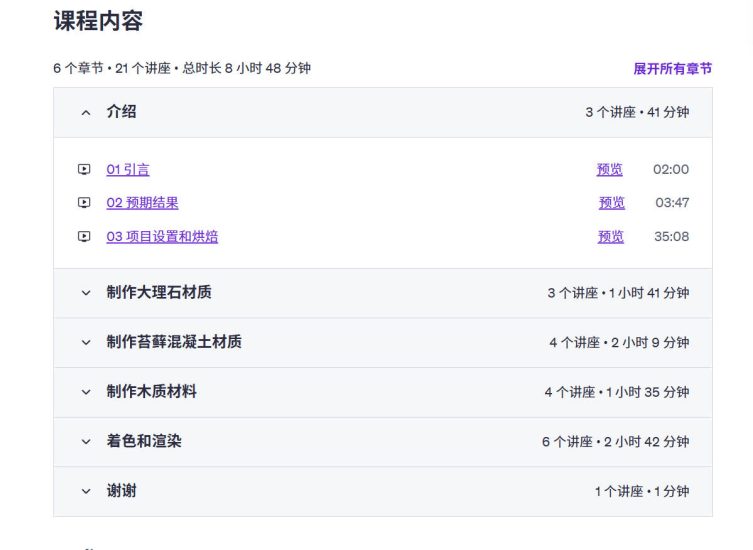
Task: Collapse the 介绍 section chevron
Action: [x=86, y=113]
